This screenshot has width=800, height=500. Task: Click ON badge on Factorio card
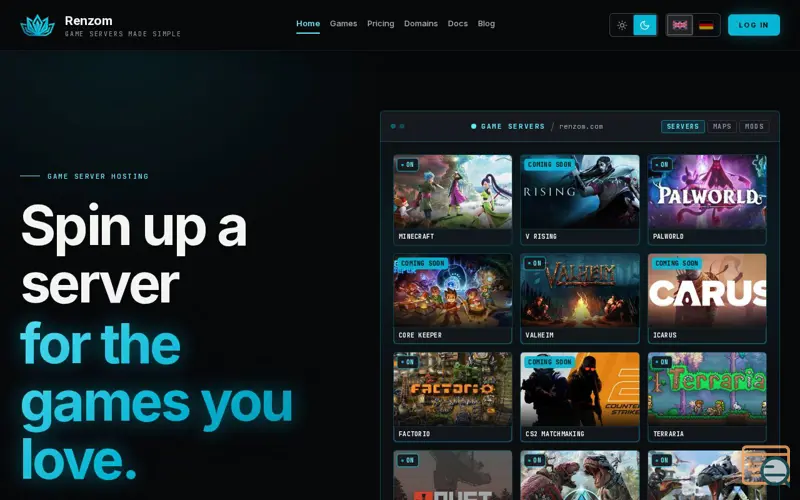click(x=408, y=362)
